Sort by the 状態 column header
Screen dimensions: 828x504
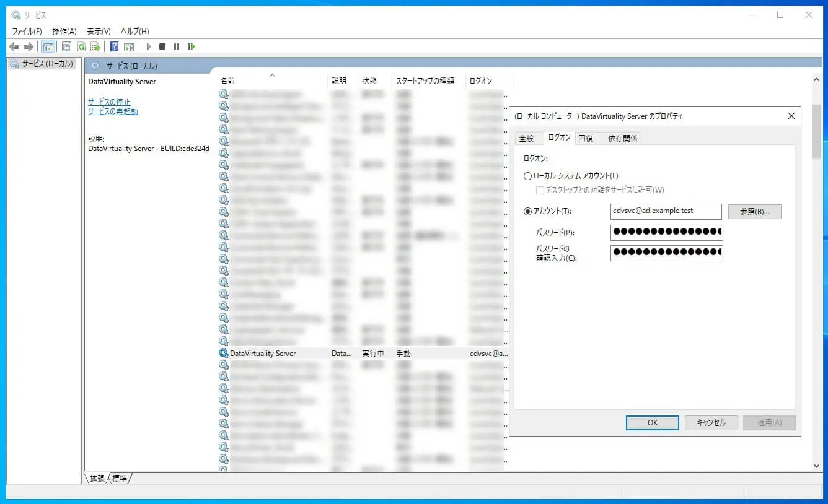(x=375, y=80)
